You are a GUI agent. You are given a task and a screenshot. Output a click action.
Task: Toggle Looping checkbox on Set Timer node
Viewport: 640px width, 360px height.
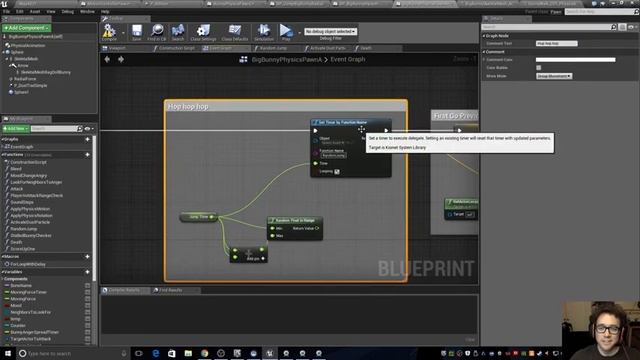337,172
